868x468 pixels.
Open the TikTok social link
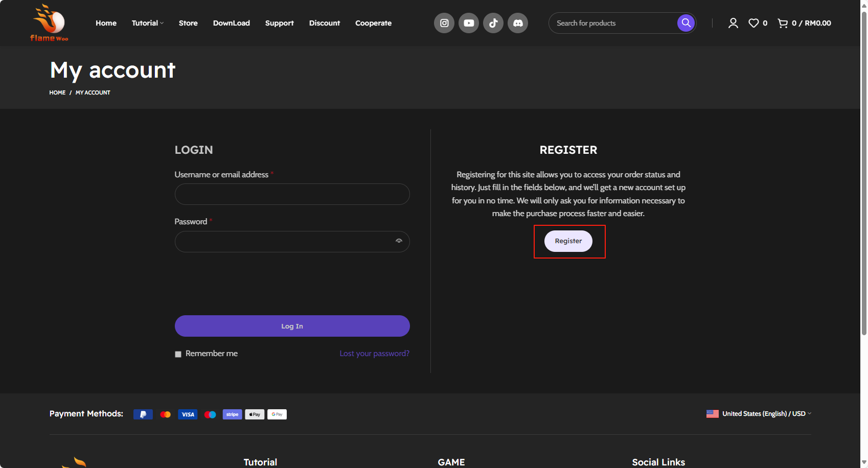(493, 23)
